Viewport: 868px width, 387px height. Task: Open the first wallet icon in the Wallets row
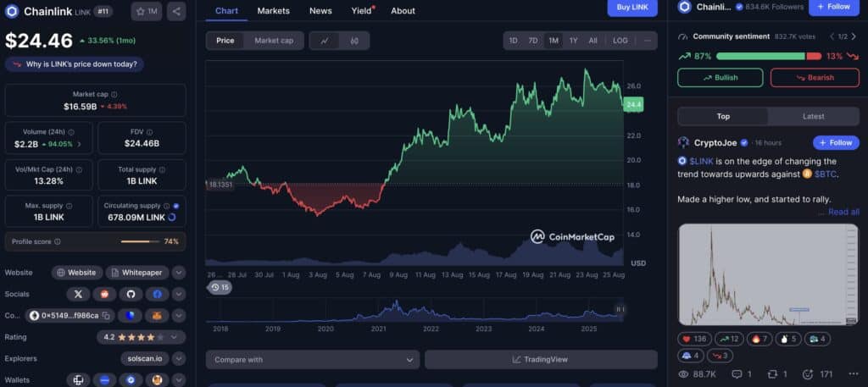[78, 380]
